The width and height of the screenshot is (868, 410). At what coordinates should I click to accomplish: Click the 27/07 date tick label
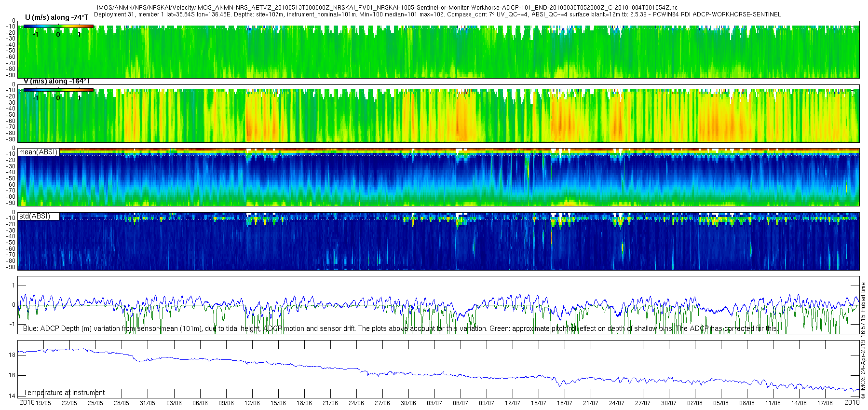643,403
